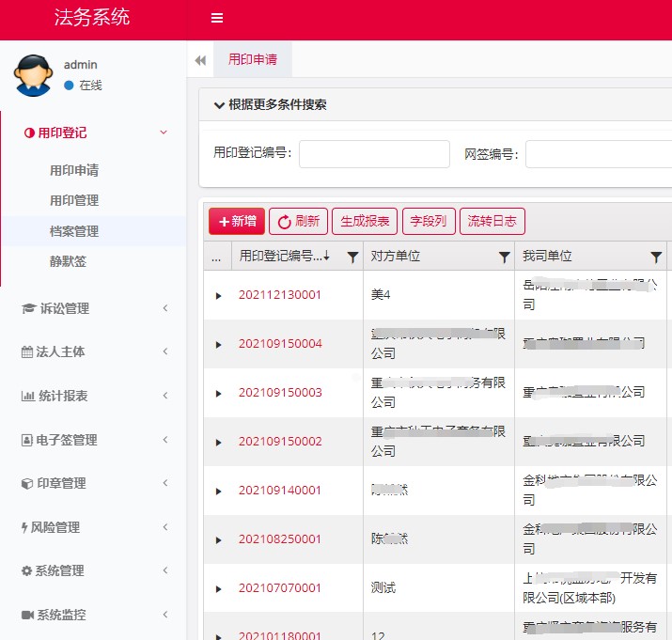
Task: Expand the 统计报表 sidebar menu
Action: coord(94,396)
